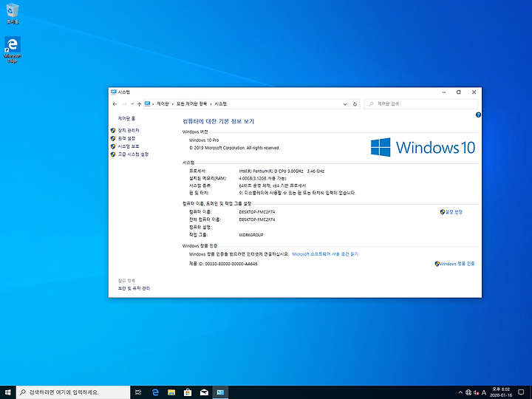Viewport: 532px width, 399px height.
Task: Click the product ID 00330-80000 text
Action: click(223, 264)
